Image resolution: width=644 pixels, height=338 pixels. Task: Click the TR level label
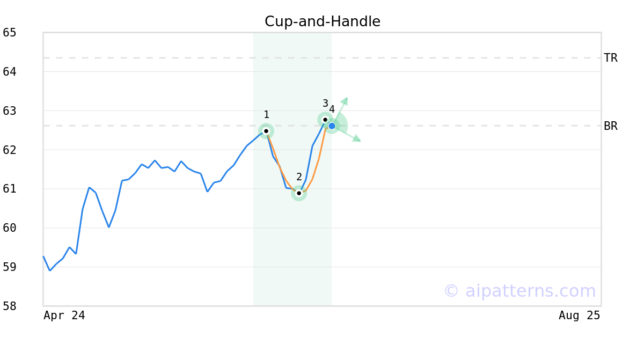pos(611,58)
